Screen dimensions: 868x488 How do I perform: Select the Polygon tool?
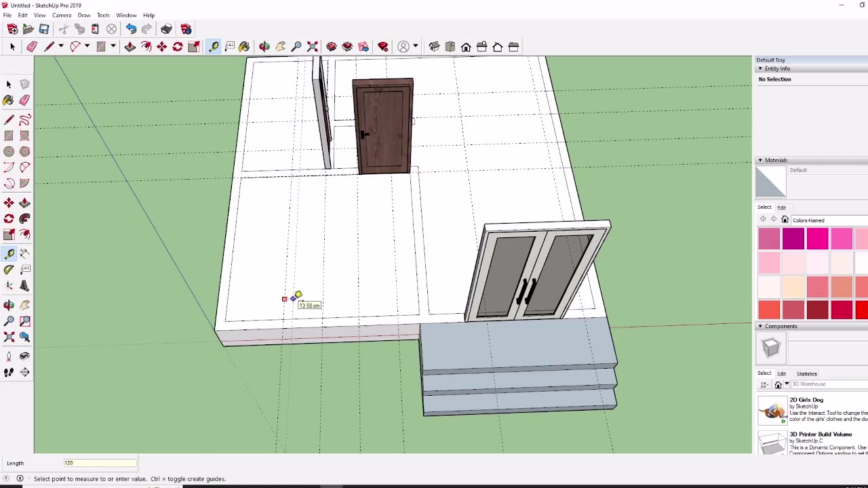click(24, 151)
